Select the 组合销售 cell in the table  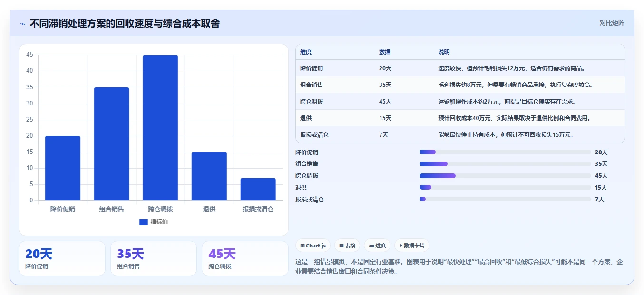(x=312, y=85)
